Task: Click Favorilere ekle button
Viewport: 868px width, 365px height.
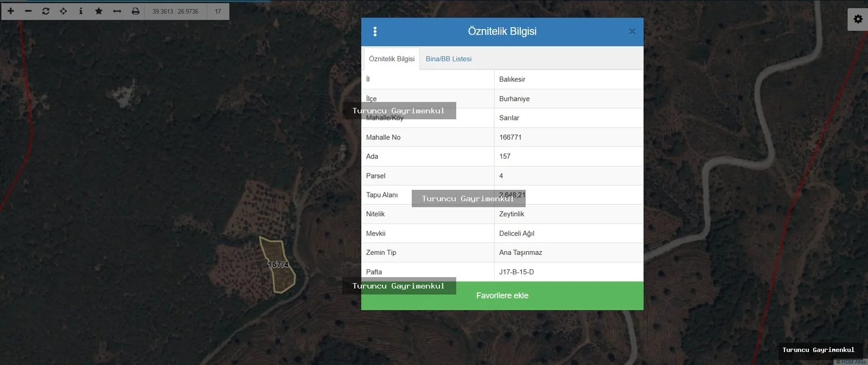Action: pos(502,296)
